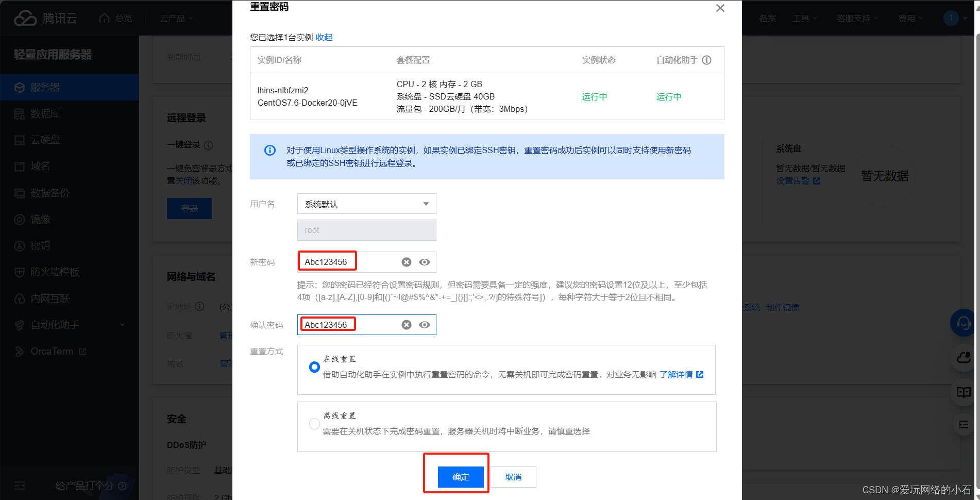Select 服务器 in the sidebar
The height and width of the screenshot is (500, 980).
click(x=70, y=87)
